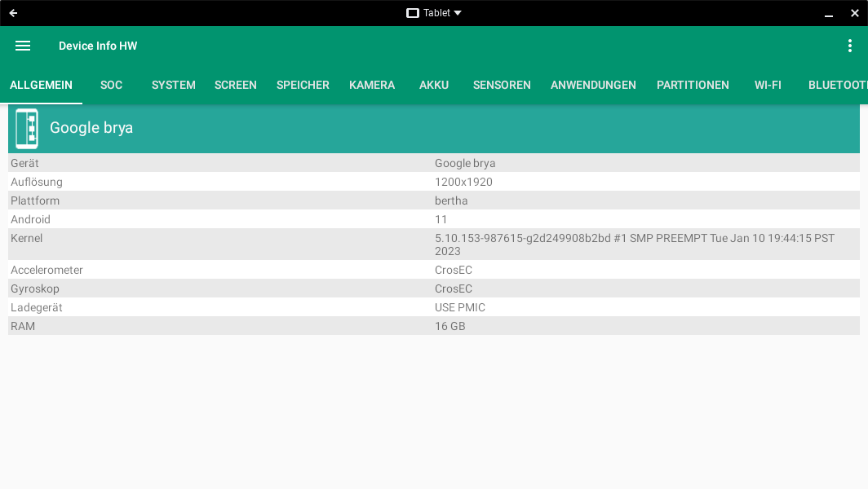Screen dimensions: 868x489
Task: Open the hamburger navigation menu
Action: (23, 46)
